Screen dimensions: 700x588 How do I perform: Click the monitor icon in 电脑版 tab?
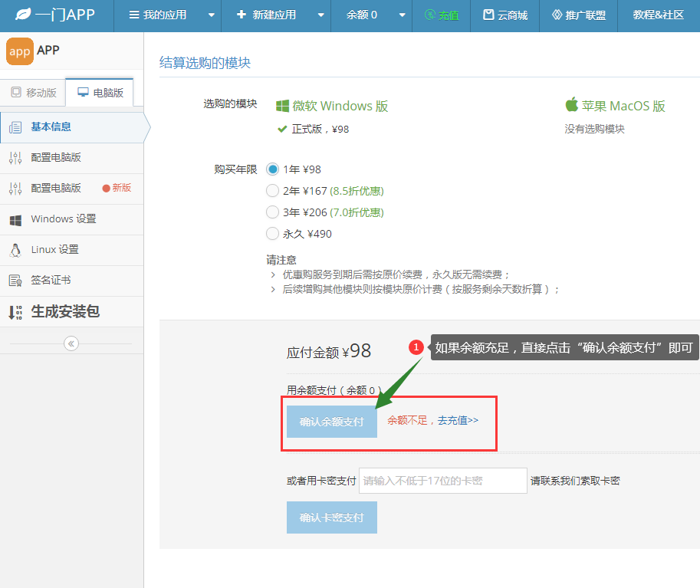click(83, 93)
